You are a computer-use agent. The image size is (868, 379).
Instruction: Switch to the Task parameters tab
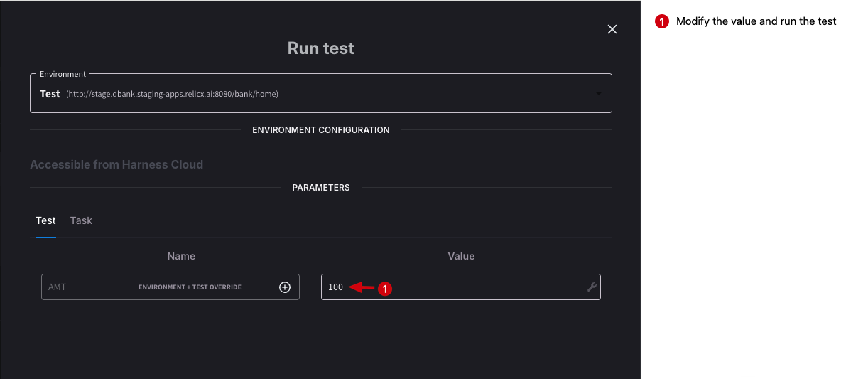[81, 220]
